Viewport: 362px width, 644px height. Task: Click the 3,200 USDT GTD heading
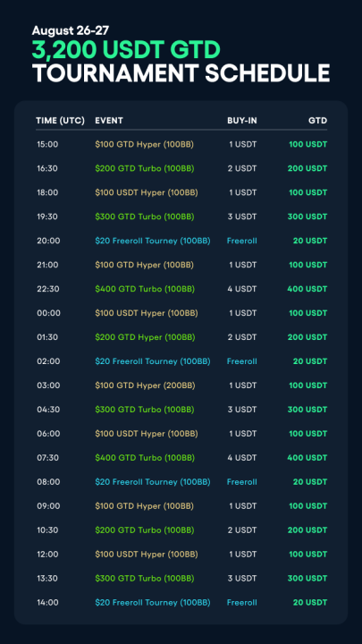click(x=126, y=50)
